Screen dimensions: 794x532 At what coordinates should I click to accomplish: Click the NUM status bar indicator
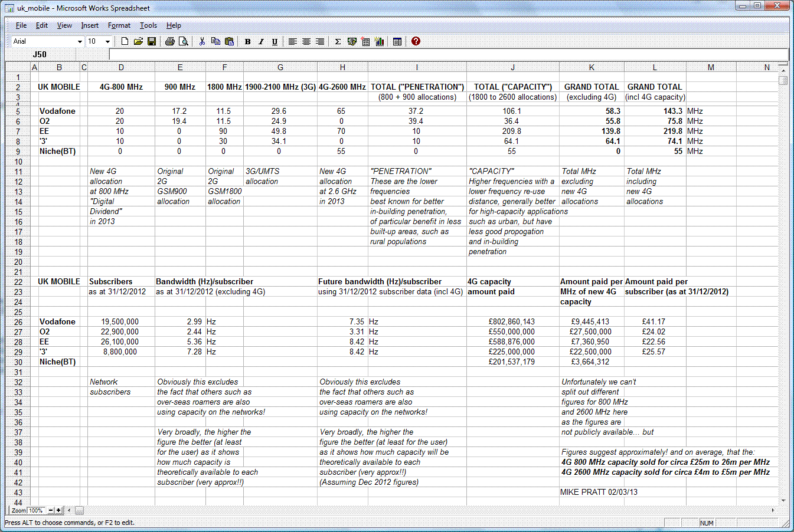(707, 523)
